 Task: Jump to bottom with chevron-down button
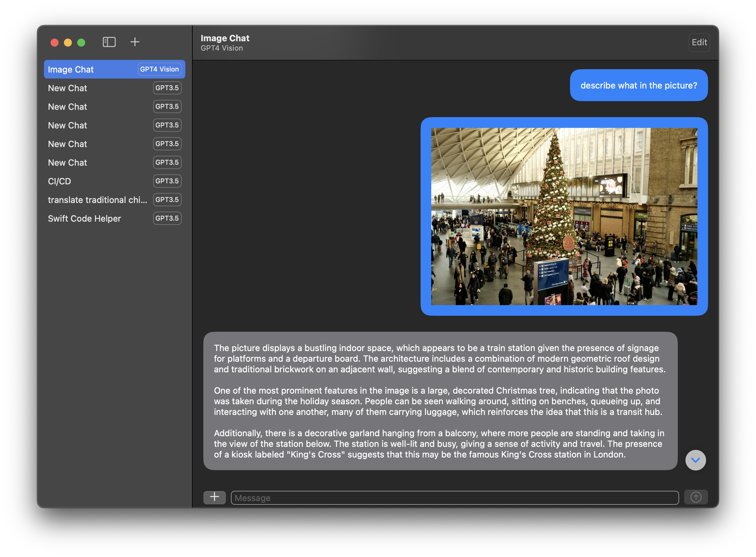[x=695, y=460]
